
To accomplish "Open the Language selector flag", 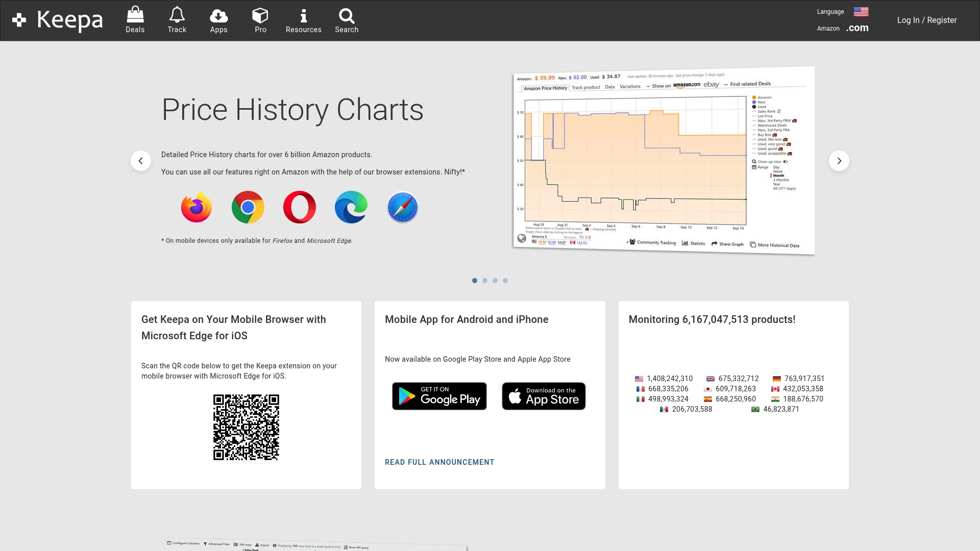I will (x=861, y=11).
